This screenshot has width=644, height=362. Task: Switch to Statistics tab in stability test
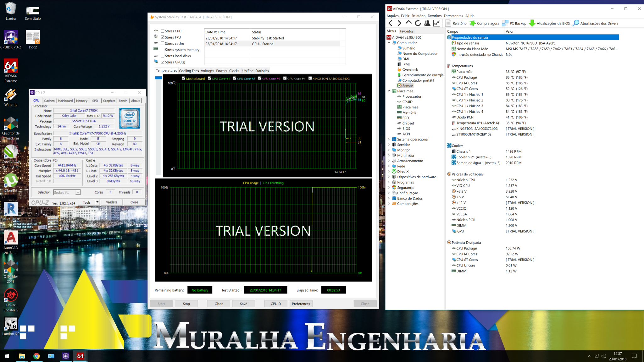click(x=262, y=71)
